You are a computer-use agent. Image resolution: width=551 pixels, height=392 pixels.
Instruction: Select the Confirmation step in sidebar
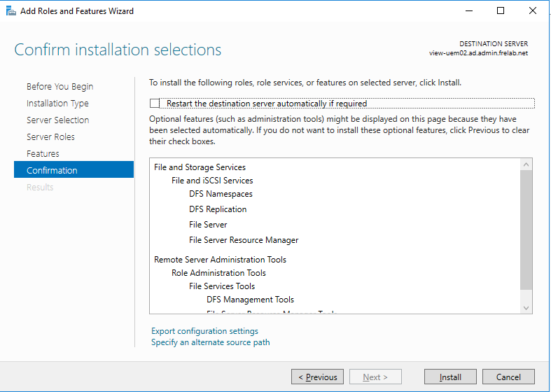pos(52,171)
